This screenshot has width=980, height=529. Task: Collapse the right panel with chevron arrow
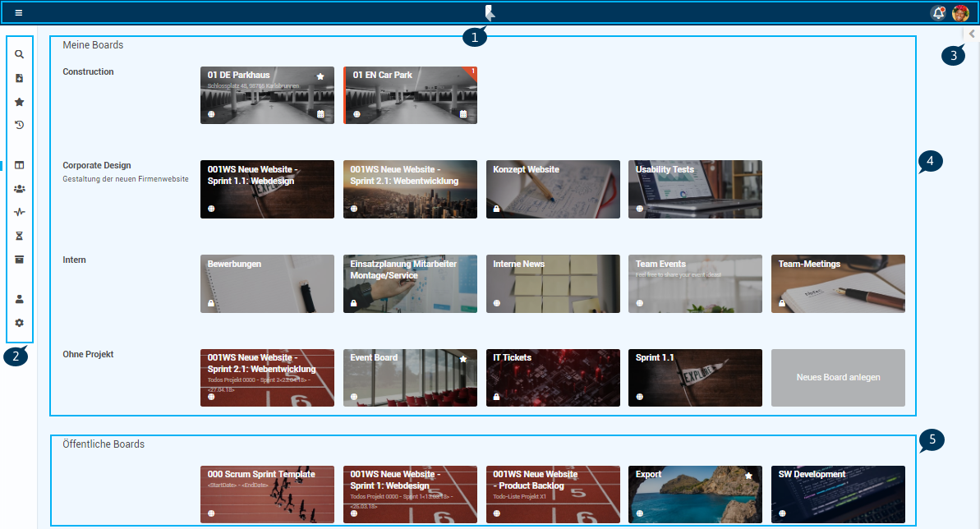(971, 34)
